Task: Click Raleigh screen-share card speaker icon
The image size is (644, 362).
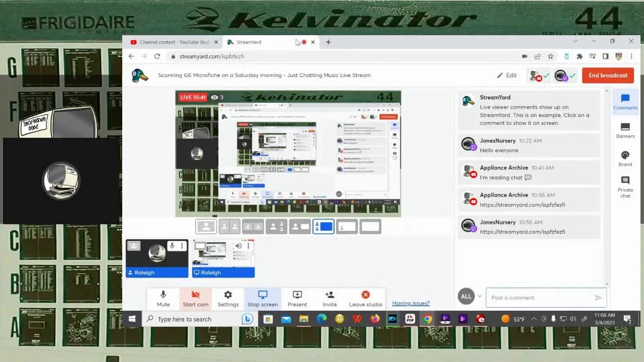Action: click(238, 246)
